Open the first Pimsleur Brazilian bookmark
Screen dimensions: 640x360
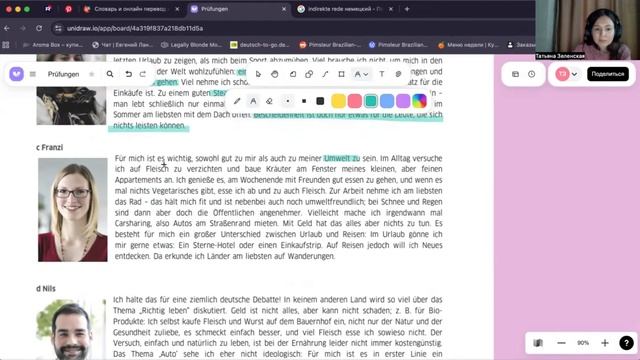click(330, 45)
